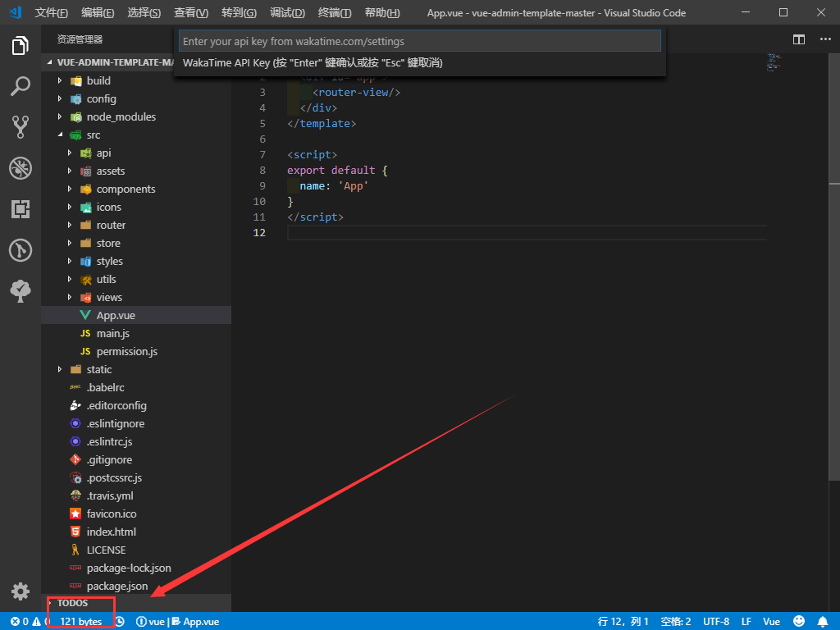Open the Debug view with bug icon
The image size is (840, 630).
21,168
